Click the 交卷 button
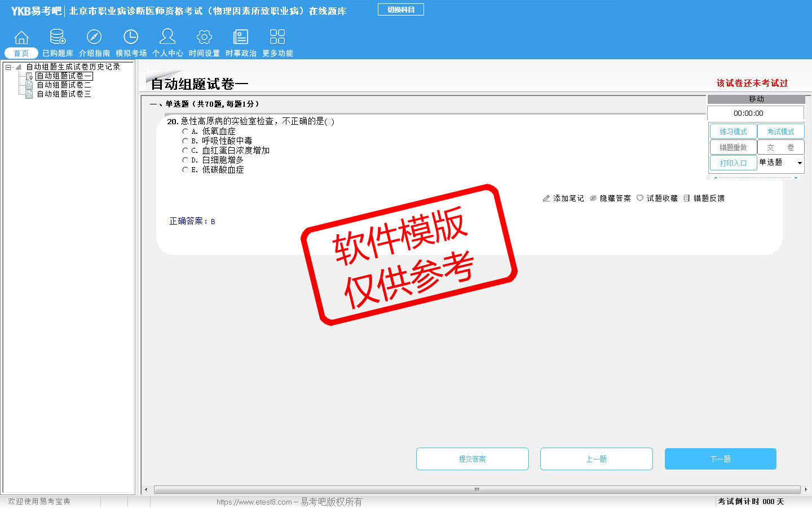The width and height of the screenshot is (812, 508). (x=780, y=147)
